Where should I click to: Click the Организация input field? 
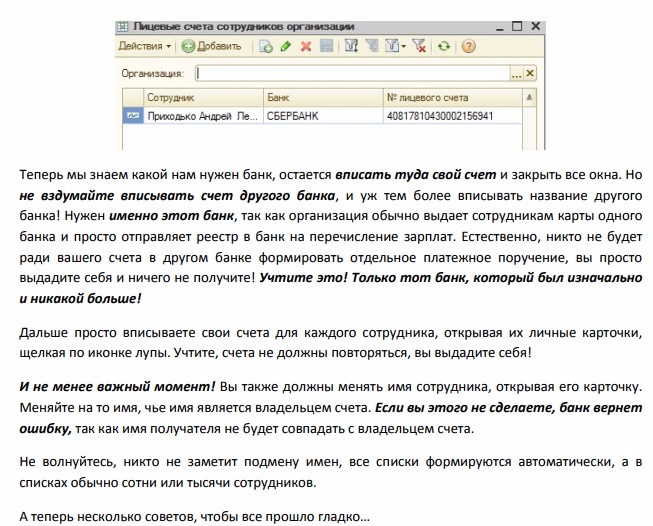click(x=352, y=74)
